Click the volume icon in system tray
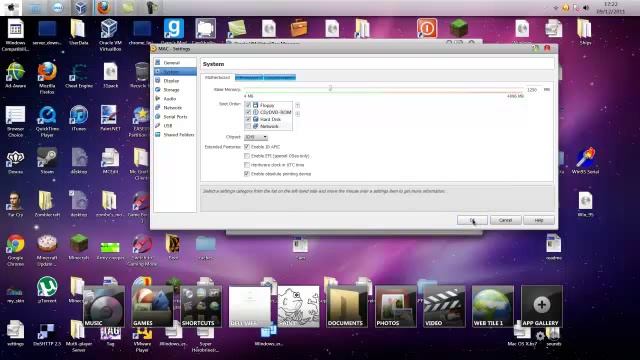This screenshot has height=360, width=640. coord(586,8)
